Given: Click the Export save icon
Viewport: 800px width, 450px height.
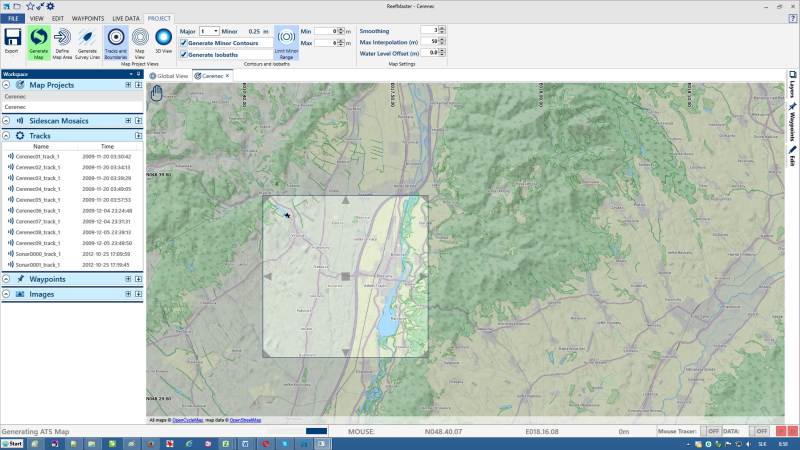Looking at the screenshot, I should pyautogui.click(x=12, y=37).
